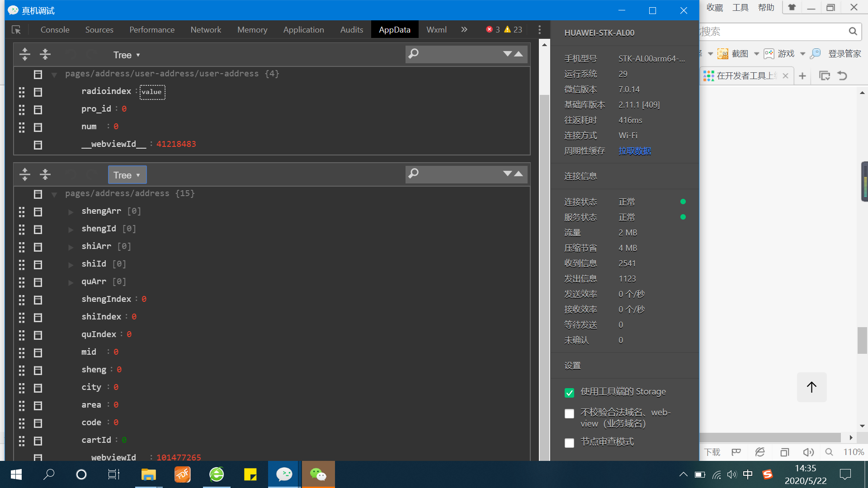
Task: Click the 拉取数据 link
Action: 635,151
